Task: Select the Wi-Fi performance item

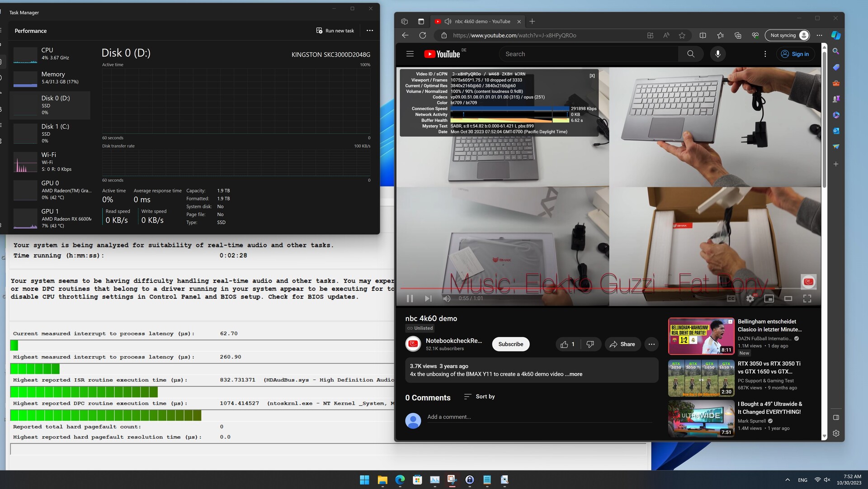Action: (51, 161)
